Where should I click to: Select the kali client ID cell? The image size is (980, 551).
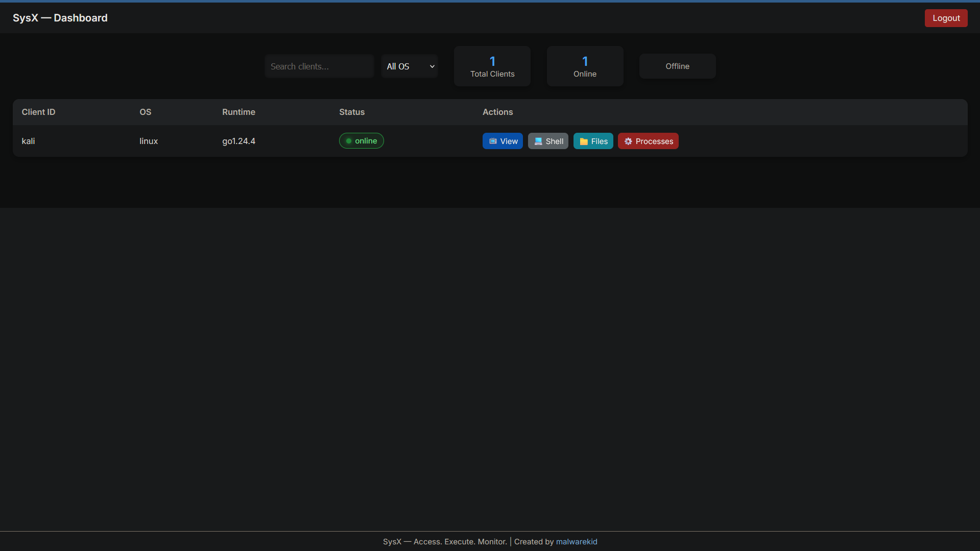click(x=28, y=141)
